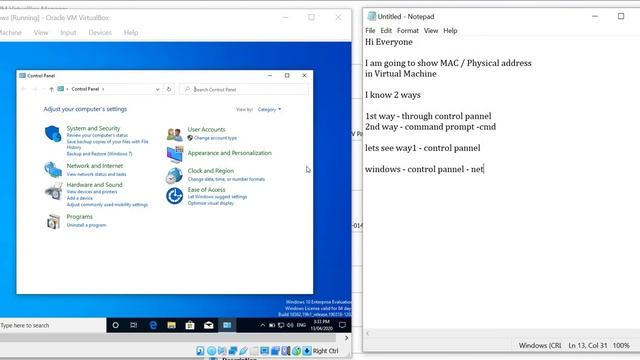Image resolution: width=640 pixels, height=360 pixels.
Task: Open Hardware and Sound link
Action: coord(94,184)
